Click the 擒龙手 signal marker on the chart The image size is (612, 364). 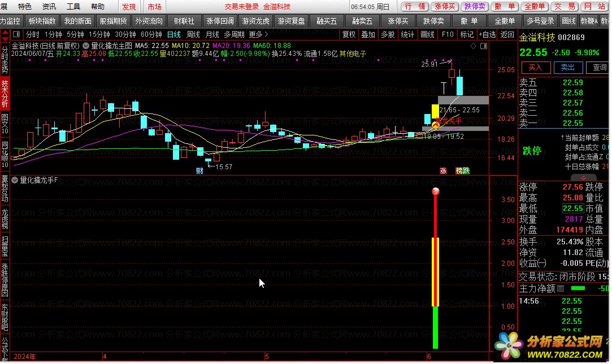tap(436, 125)
